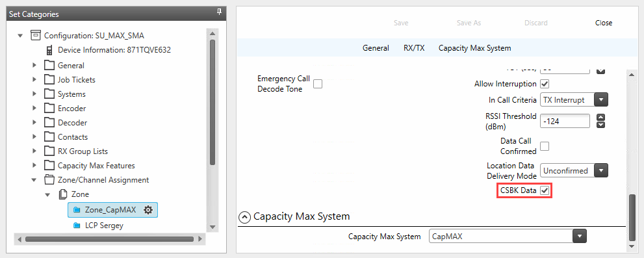Click the settings pane scroll down arrow
644x258 pixels.
coord(632,246)
